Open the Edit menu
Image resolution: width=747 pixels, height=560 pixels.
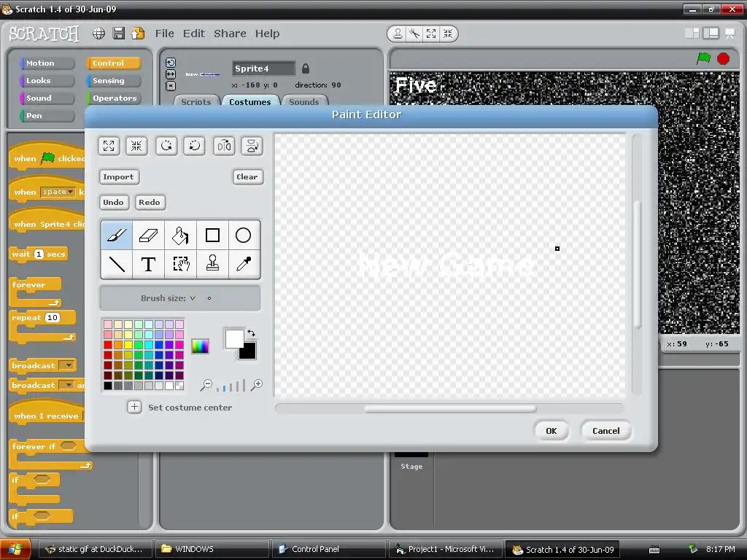(x=194, y=34)
